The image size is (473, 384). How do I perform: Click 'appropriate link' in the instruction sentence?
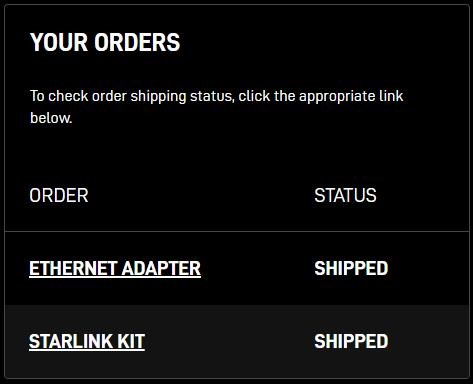click(x=351, y=97)
